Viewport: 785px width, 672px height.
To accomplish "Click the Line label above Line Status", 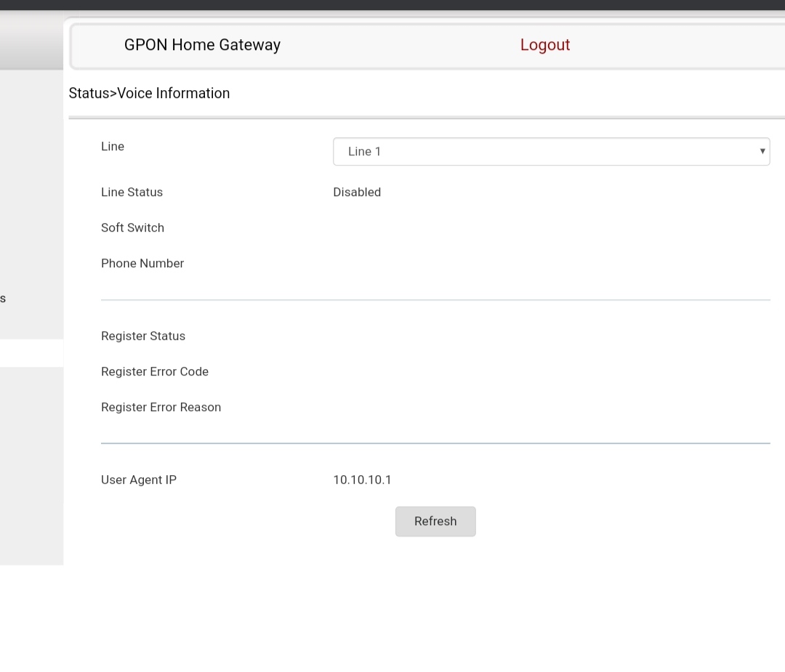I will [113, 146].
